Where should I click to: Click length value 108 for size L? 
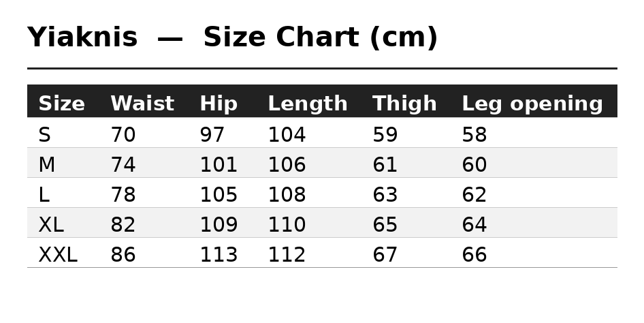point(287,195)
